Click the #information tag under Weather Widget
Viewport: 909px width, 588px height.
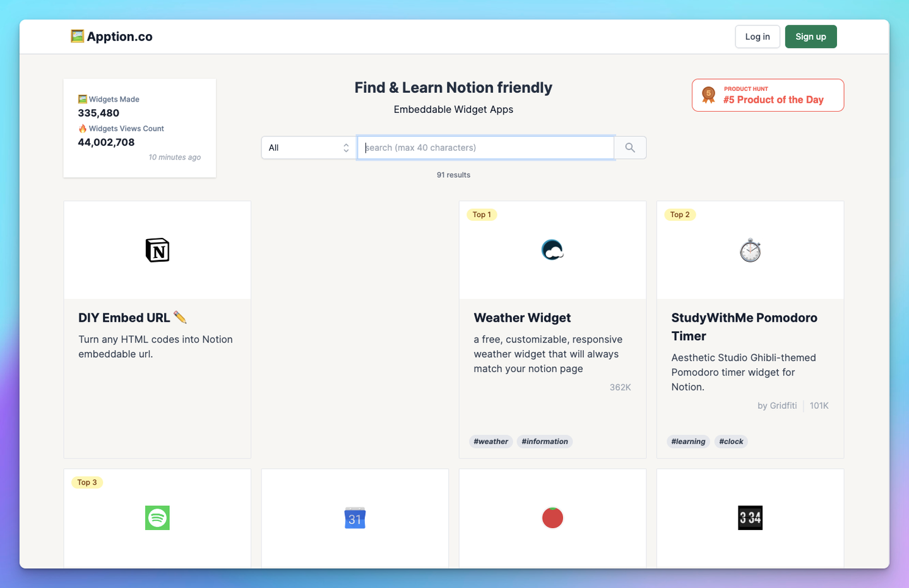pyautogui.click(x=544, y=441)
